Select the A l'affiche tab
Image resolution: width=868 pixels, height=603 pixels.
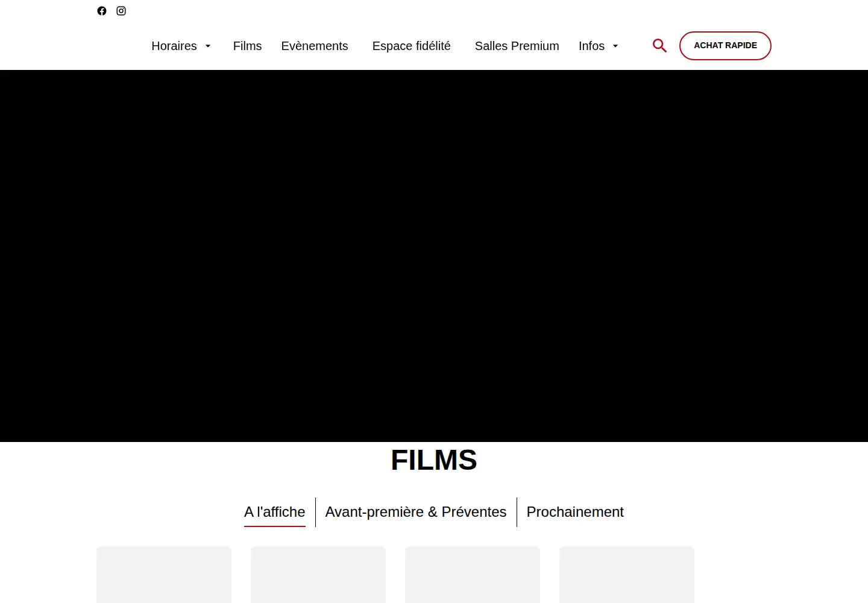[x=275, y=512]
